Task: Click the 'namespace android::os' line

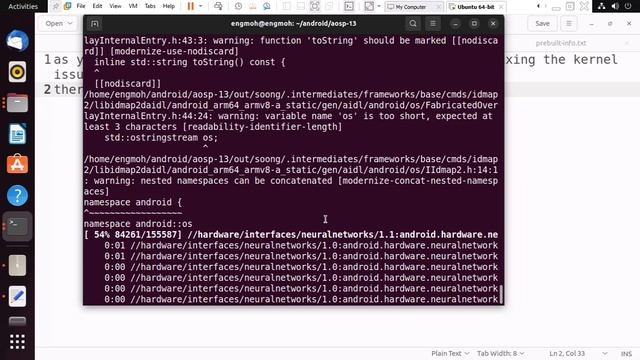Action: pos(138,224)
